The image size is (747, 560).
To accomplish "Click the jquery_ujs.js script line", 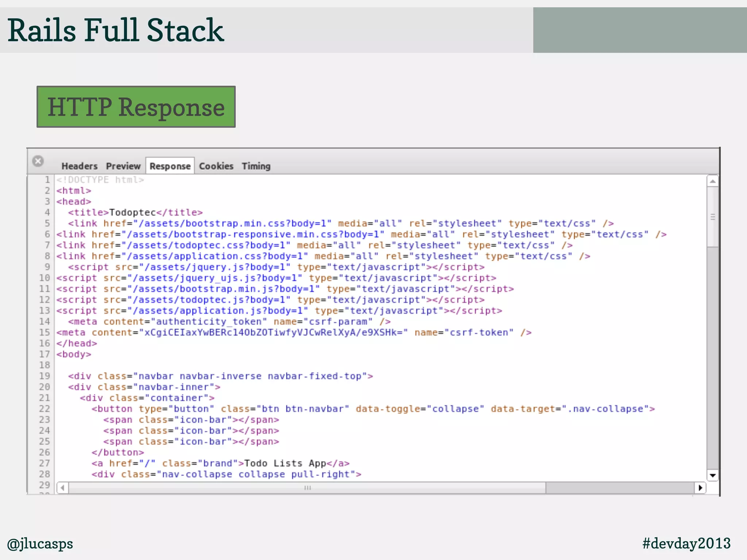I will 276,278.
